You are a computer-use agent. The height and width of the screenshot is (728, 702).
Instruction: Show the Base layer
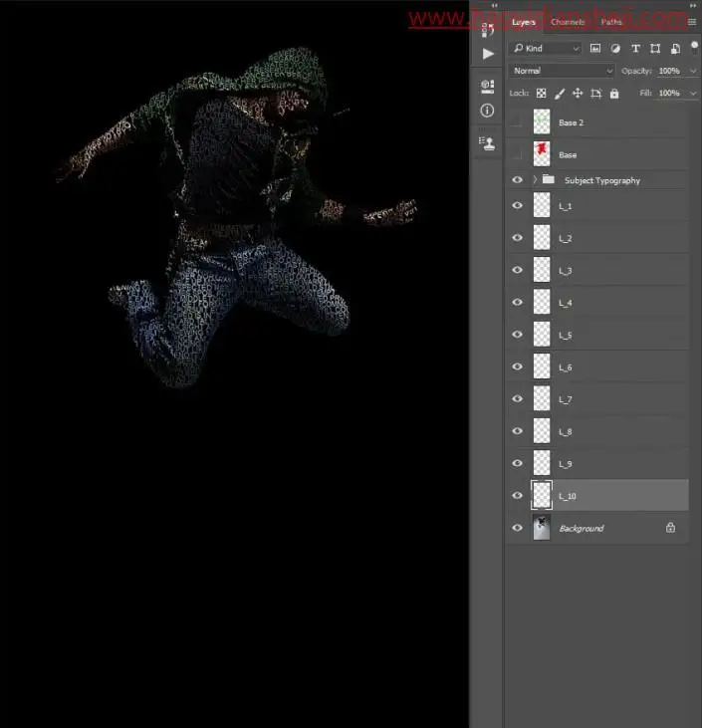coord(517,154)
